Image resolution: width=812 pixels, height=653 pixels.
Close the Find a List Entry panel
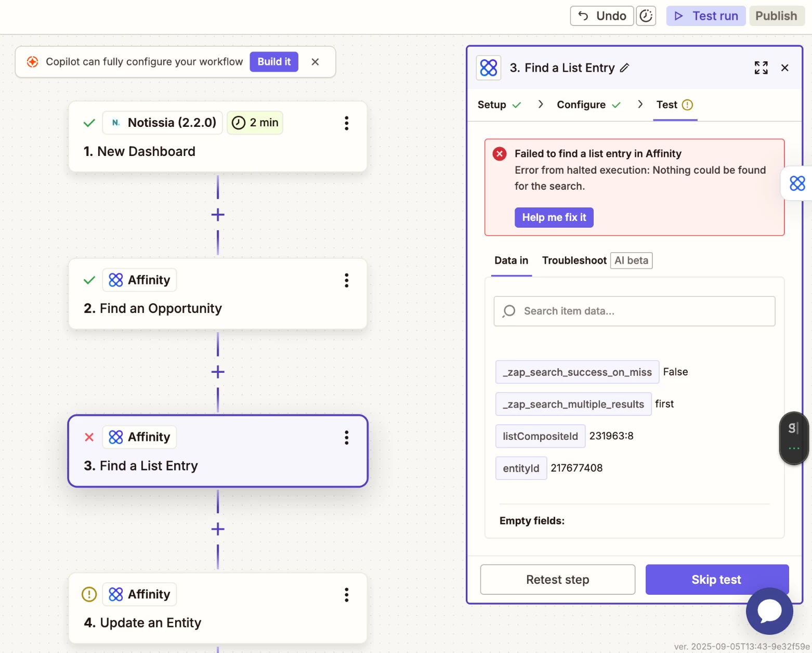coord(785,68)
